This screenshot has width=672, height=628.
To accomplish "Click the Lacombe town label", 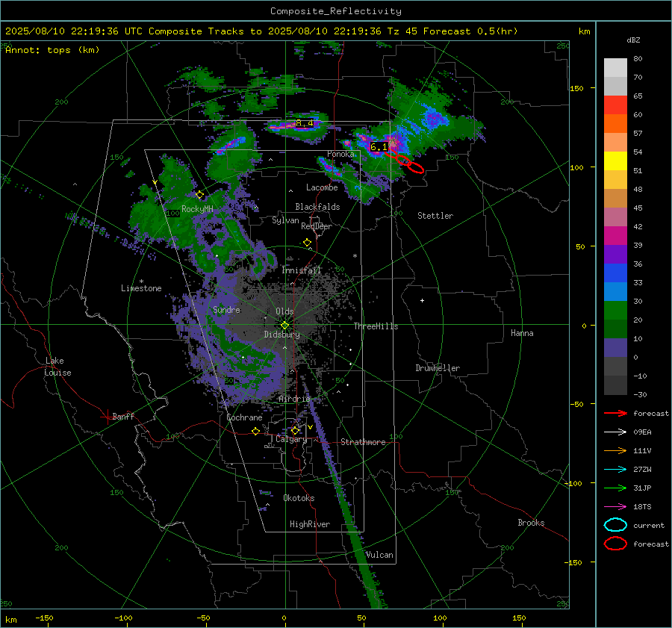I will point(322,187).
